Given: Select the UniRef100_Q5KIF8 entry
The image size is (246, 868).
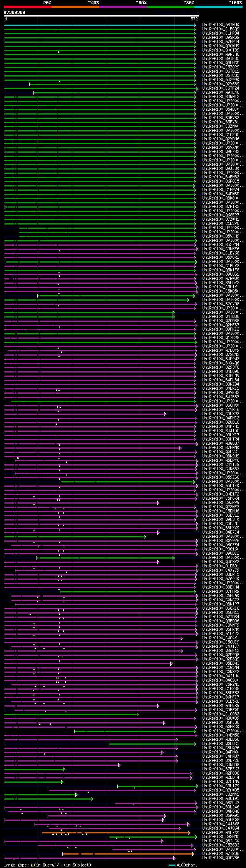Looking at the screenshot, I should tap(221, 270).
